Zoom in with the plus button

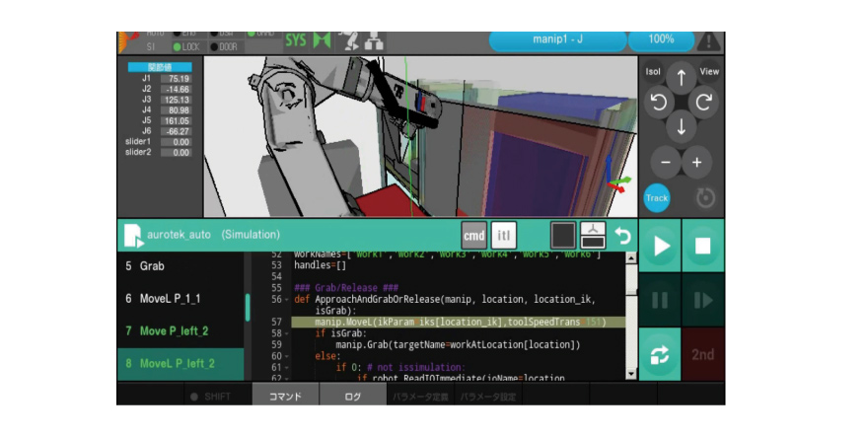696,163
